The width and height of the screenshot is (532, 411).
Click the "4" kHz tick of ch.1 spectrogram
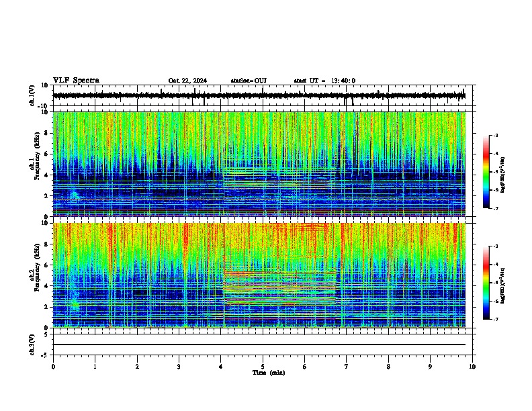[46, 175]
